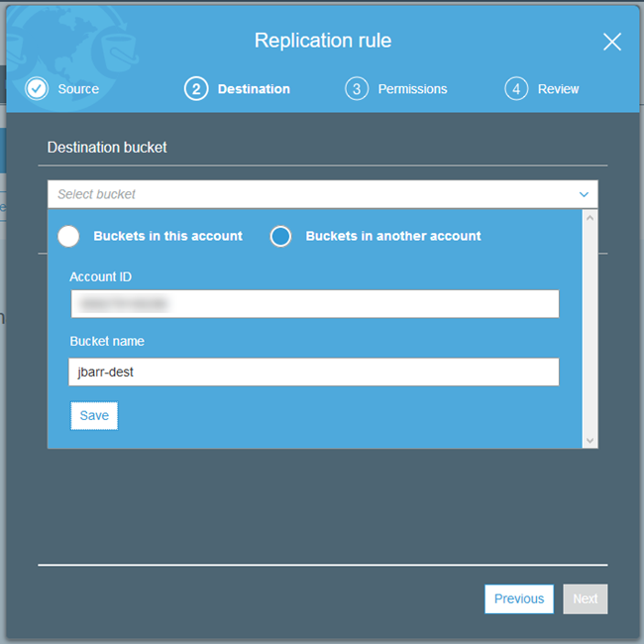This screenshot has width=644, height=644.
Task: Click the Bucket name field containing jbarr-dest
Action: 314,372
